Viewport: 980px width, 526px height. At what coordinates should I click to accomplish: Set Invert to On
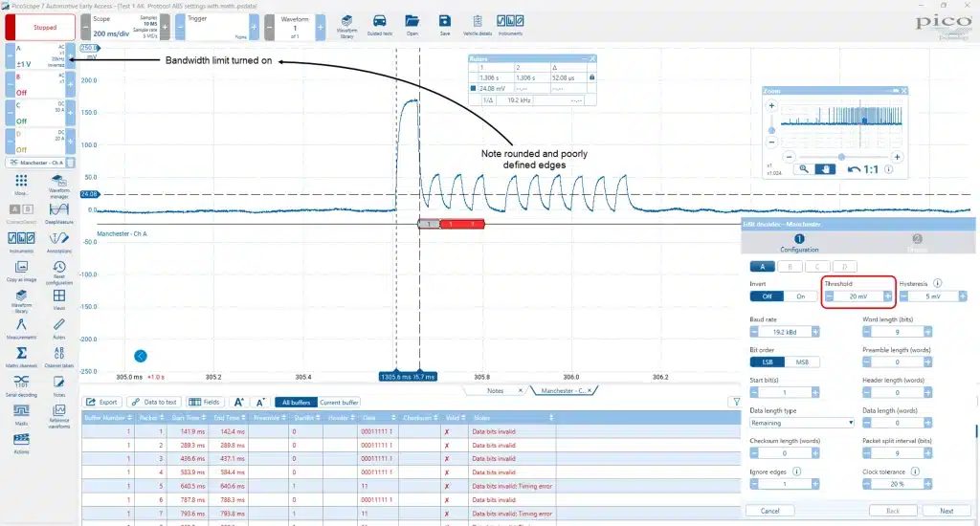801,296
